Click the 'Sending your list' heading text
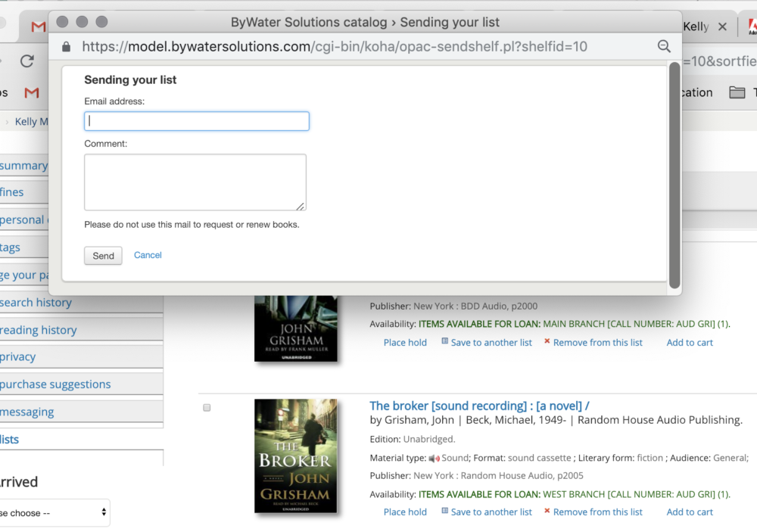 [130, 79]
